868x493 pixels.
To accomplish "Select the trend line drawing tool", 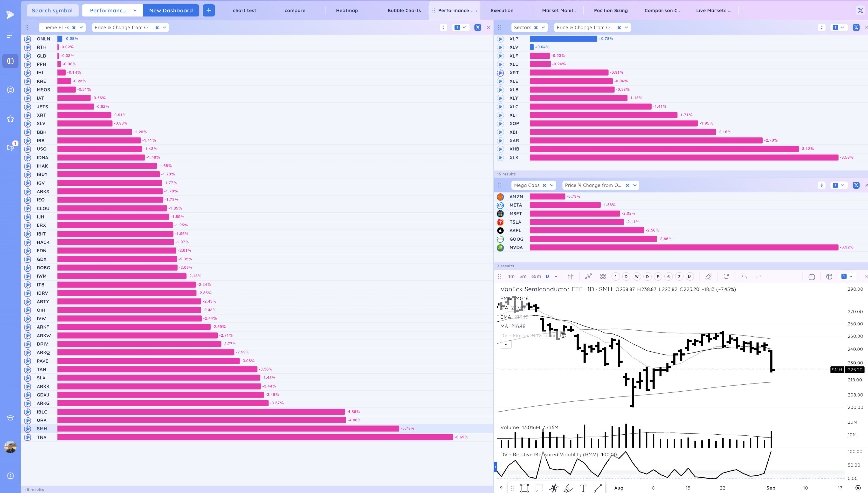I will pyautogui.click(x=598, y=488).
